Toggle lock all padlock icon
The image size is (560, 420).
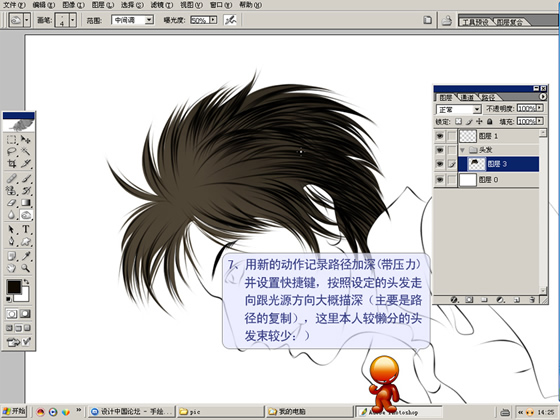(490, 122)
